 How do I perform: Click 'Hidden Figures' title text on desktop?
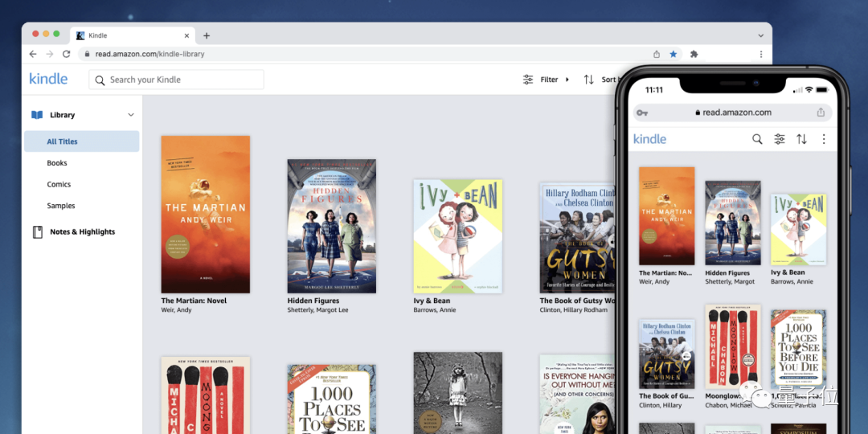tap(313, 301)
